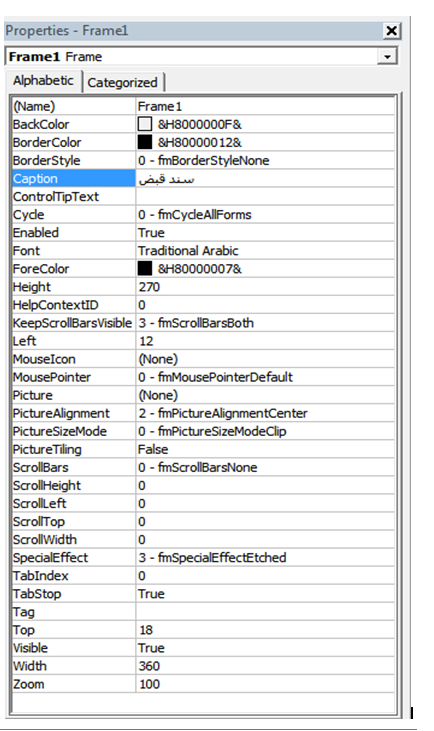Open the Frame1 object selector dropdown
434x731 pixels.
pos(387,57)
